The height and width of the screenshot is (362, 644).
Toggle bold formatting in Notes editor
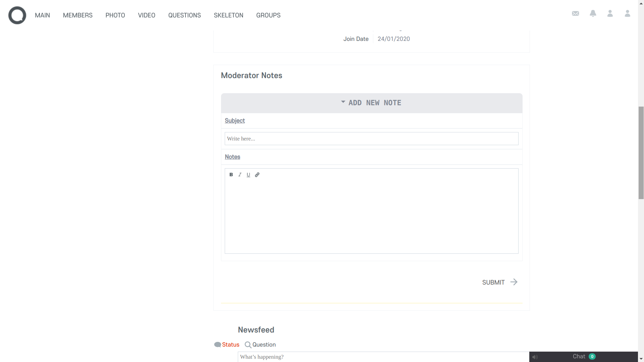coord(231,175)
